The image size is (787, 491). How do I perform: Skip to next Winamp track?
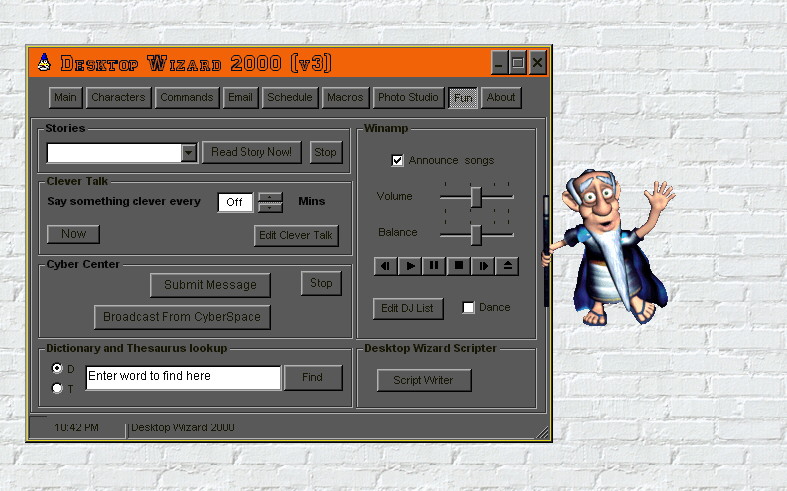pos(483,266)
